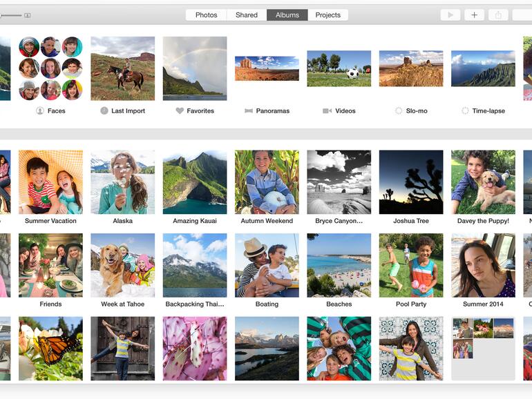Click the Beaches album title
This screenshot has height=399, width=532.
[339, 304]
